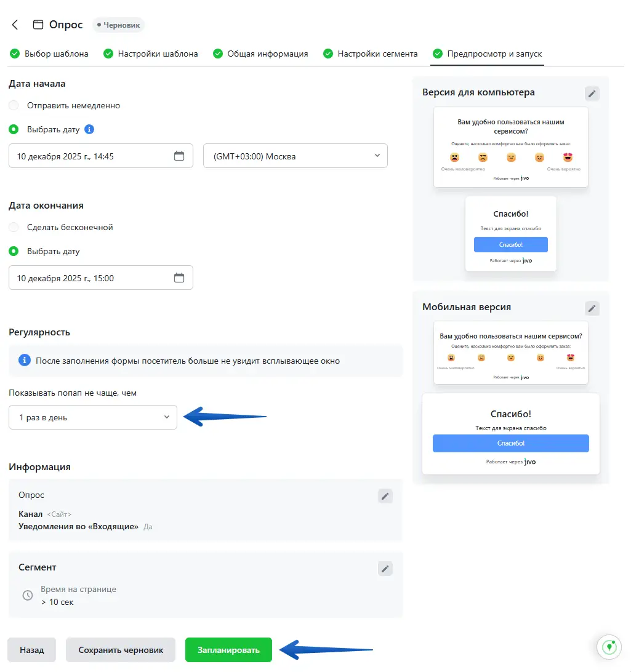Expand the popup frequency dropdown
The width and height of the screenshot is (631, 672).
[x=93, y=417]
